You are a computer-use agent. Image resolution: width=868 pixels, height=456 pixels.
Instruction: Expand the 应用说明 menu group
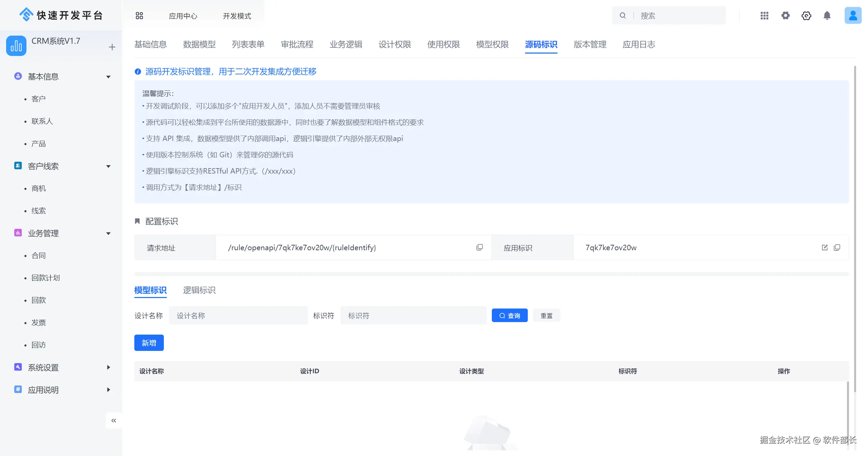[109, 390]
